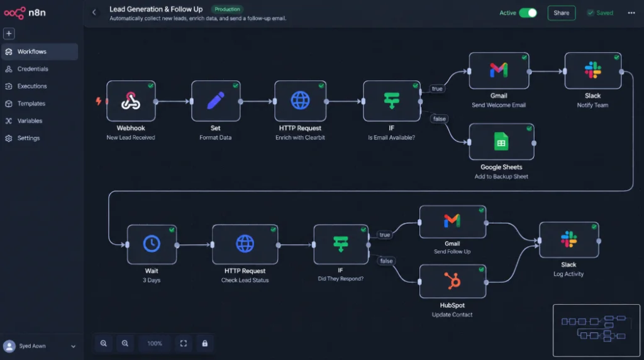
Task: Click the output connector of Webhook node
Action: click(156, 101)
